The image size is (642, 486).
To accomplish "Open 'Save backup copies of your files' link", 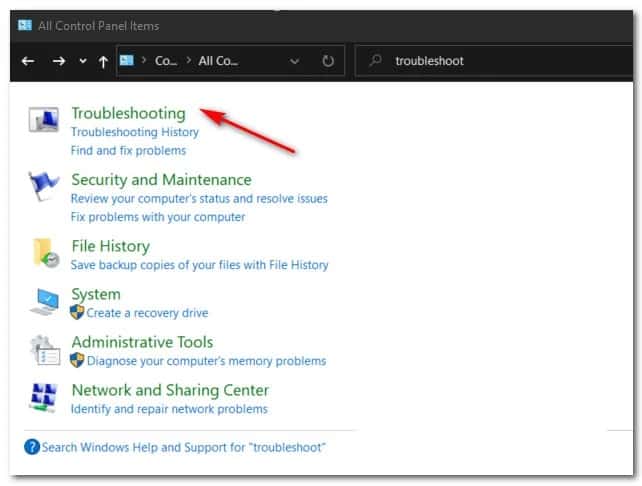I will pos(199,265).
